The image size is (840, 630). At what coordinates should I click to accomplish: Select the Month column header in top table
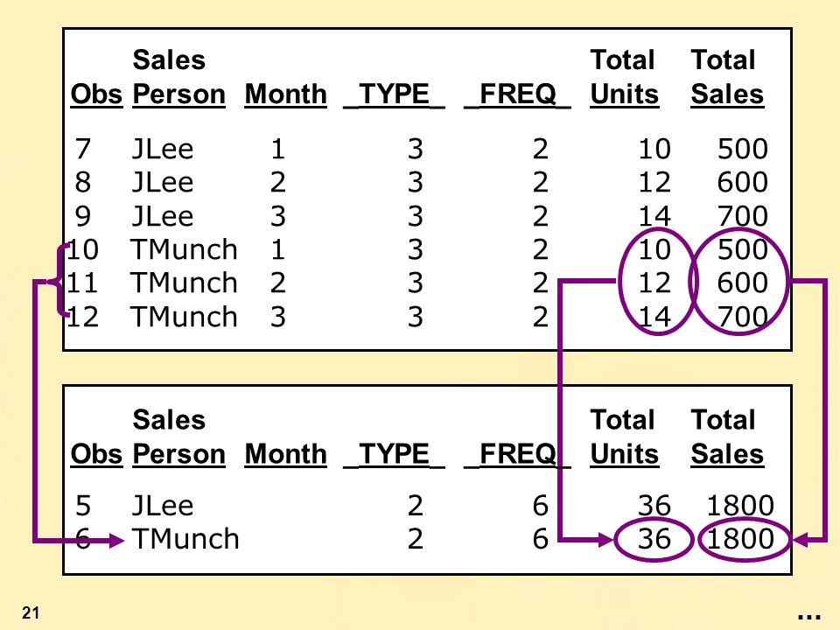(x=285, y=94)
